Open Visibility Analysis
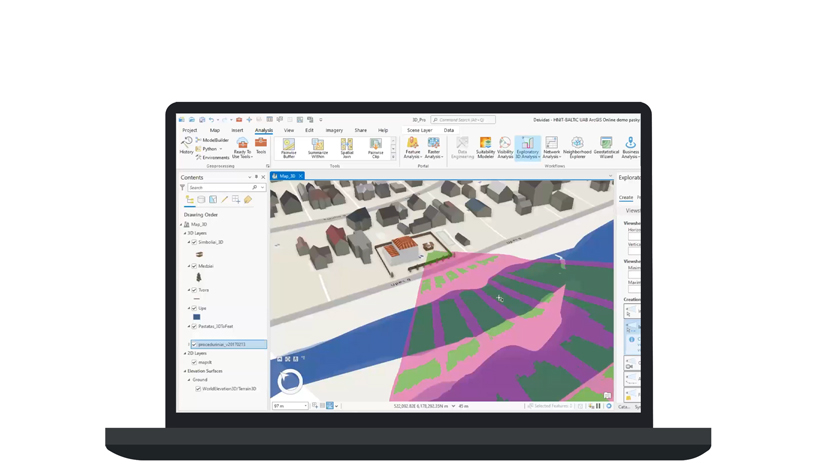Screen dimensions: 826x465 coord(505,148)
